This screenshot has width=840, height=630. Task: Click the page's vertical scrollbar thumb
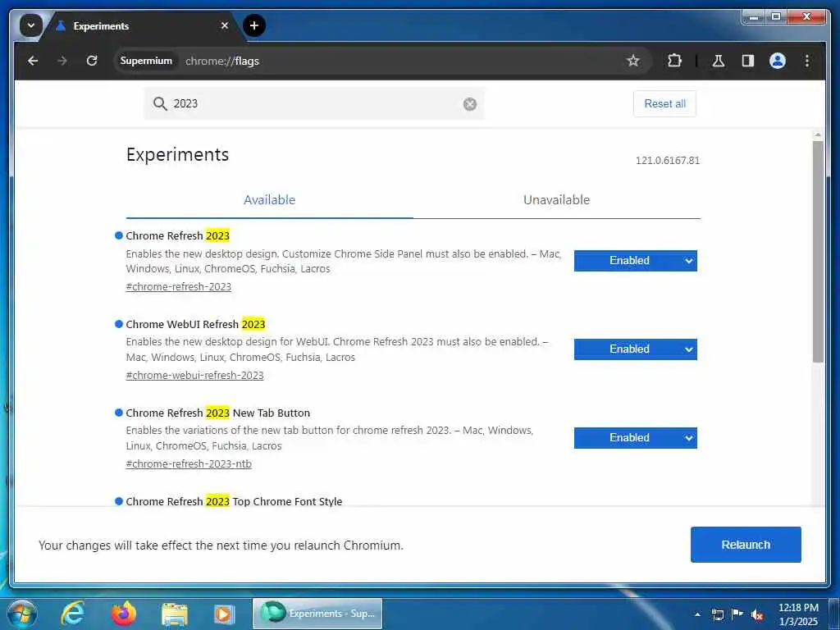click(x=818, y=252)
